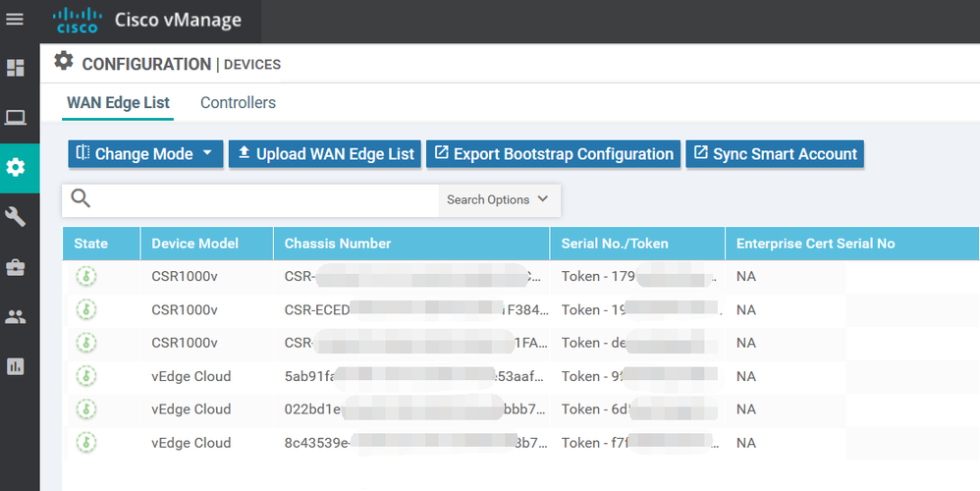Click the Cisco logo
Image resolution: width=980 pixels, height=491 pixels.
[x=78, y=20]
